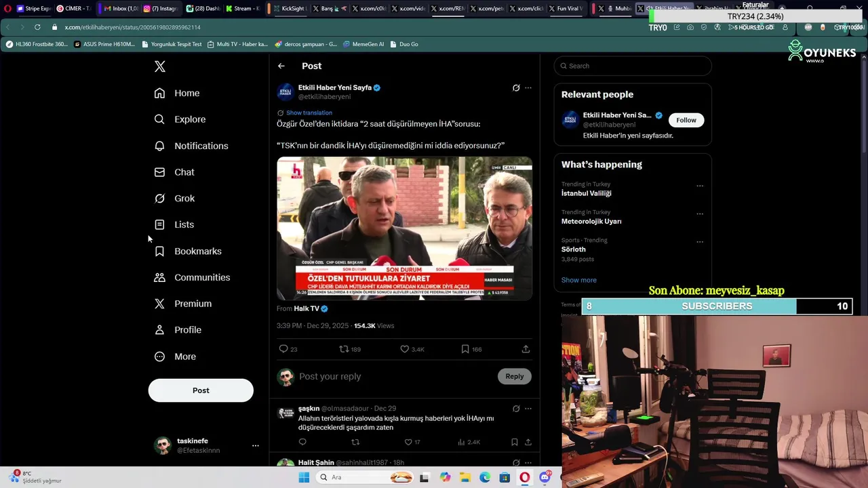Open Lists from the sidebar
The width and height of the screenshot is (868, 488).
(174, 224)
